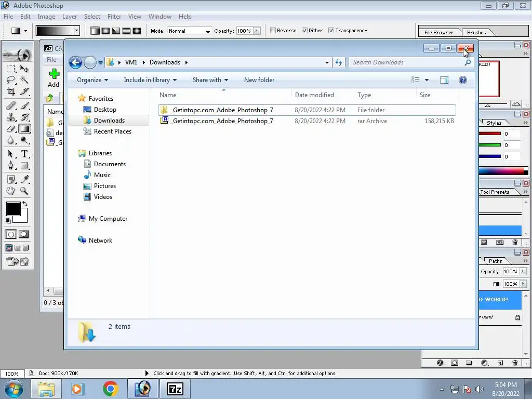Image resolution: width=532 pixels, height=399 pixels.
Task: Jump to ImageReady button in toolbox
Action: click(x=17, y=261)
